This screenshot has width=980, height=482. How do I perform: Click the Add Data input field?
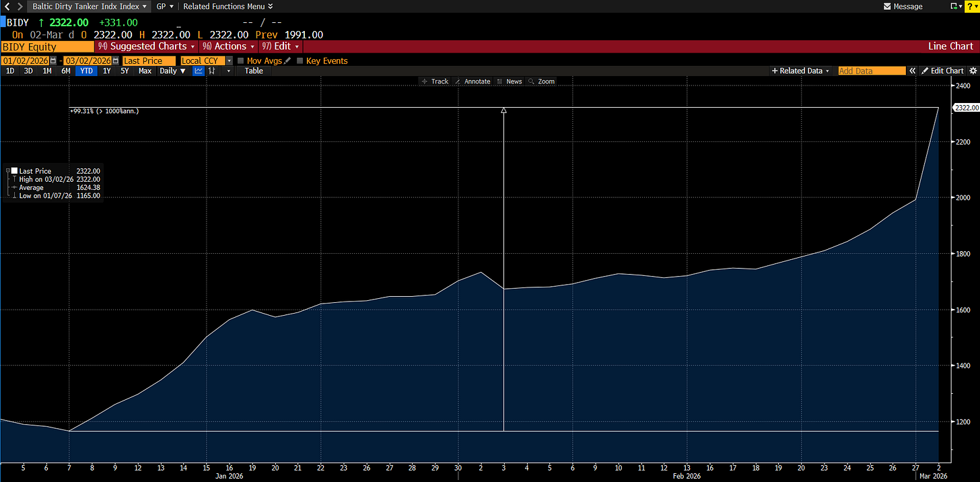(x=872, y=71)
